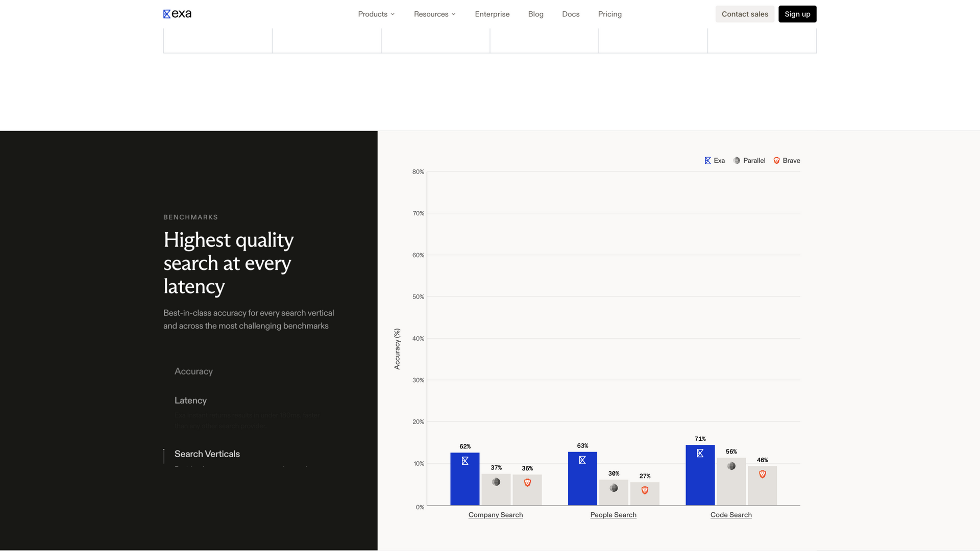Click the 63% value label
The width and height of the screenshot is (980, 551).
pyautogui.click(x=582, y=446)
